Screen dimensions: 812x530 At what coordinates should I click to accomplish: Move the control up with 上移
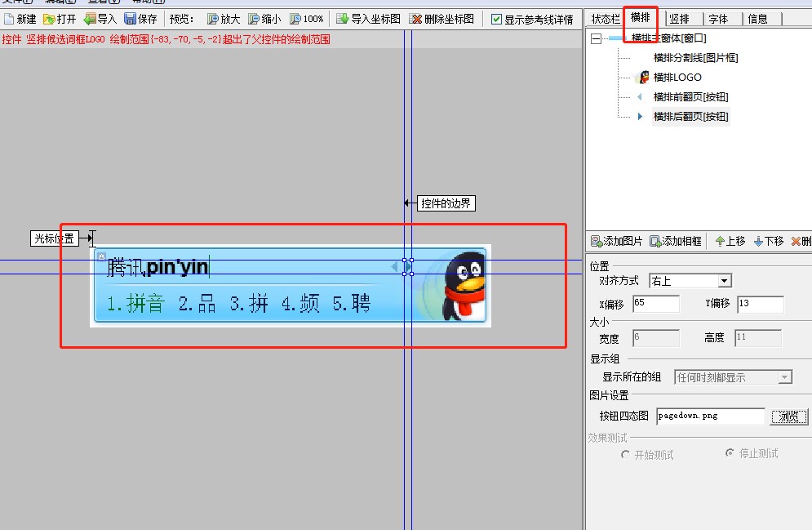pyautogui.click(x=730, y=241)
